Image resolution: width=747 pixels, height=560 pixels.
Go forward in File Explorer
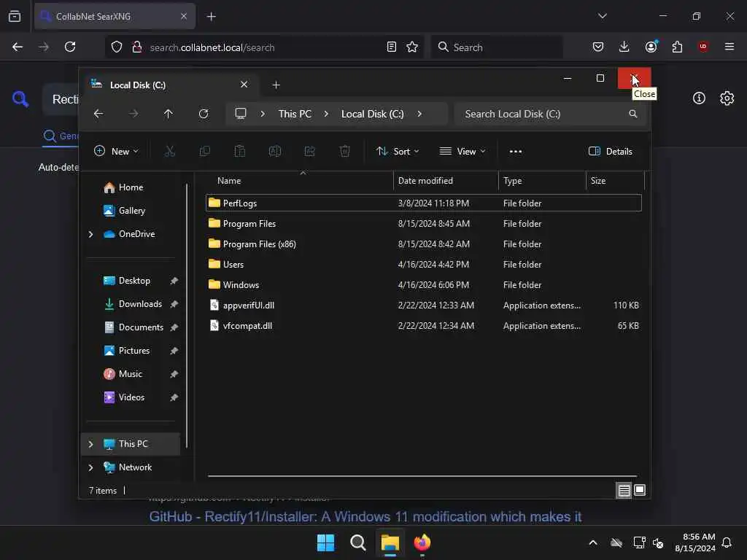coord(134,114)
